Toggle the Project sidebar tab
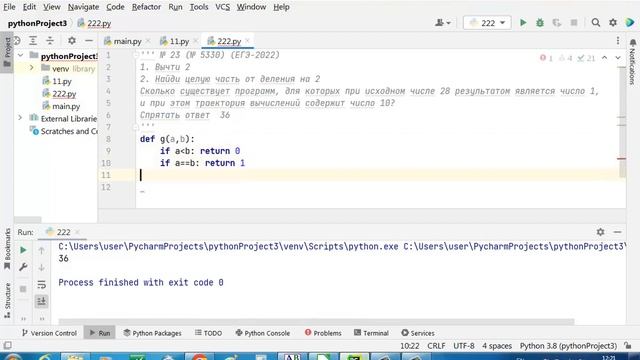640x360 pixels. (7, 52)
